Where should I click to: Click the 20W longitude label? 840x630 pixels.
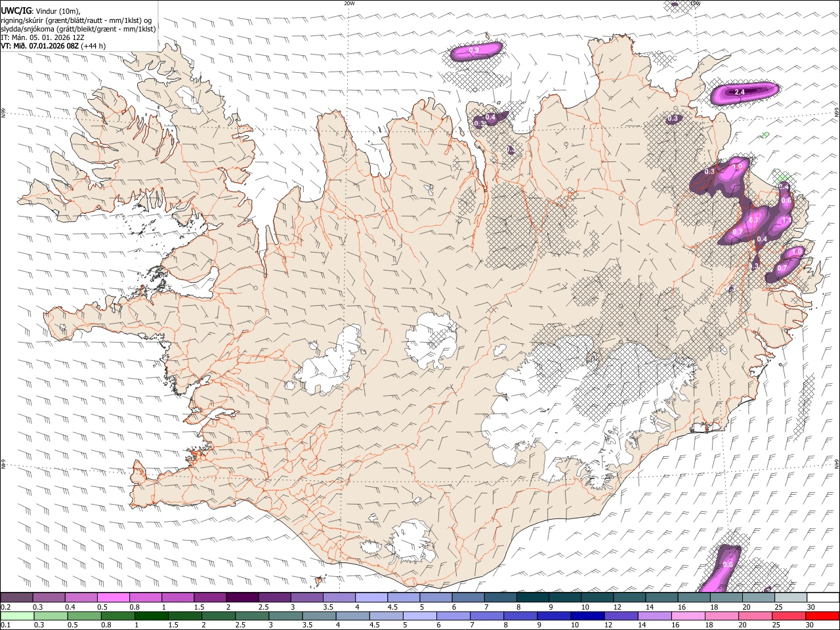(349, 3)
